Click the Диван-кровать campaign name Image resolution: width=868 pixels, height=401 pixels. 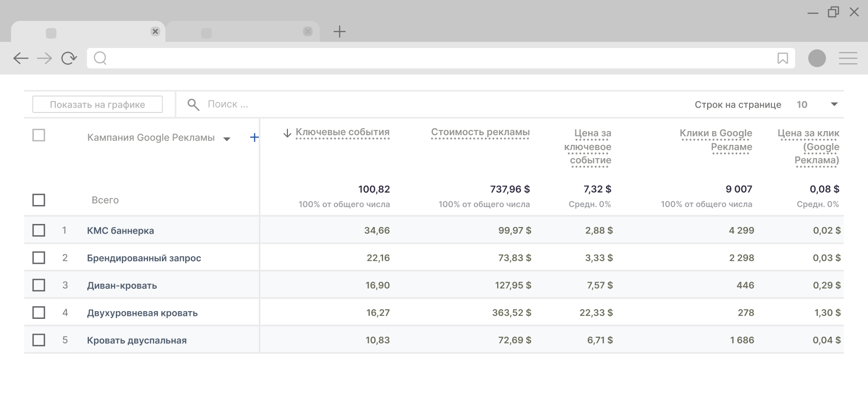click(x=122, y=286)
